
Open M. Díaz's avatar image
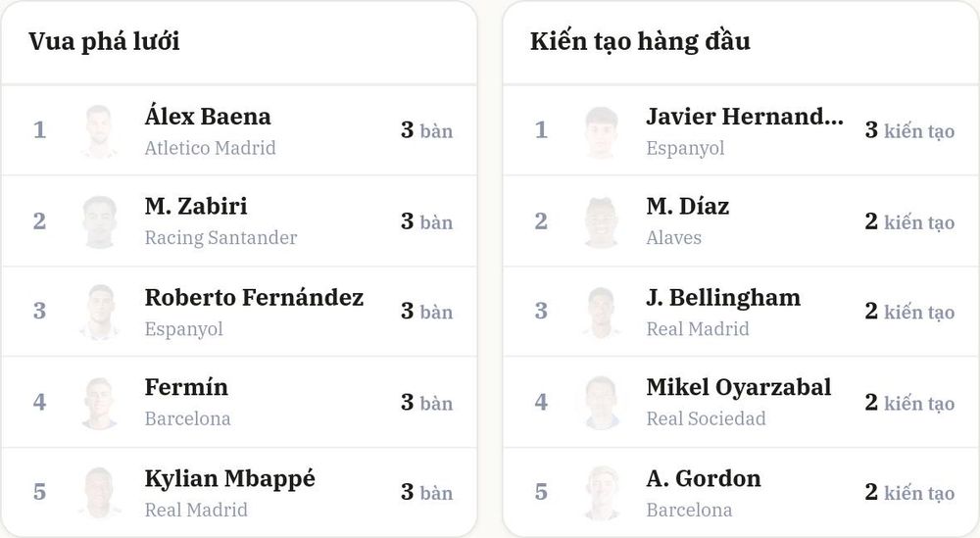click(x=602, y=221)
